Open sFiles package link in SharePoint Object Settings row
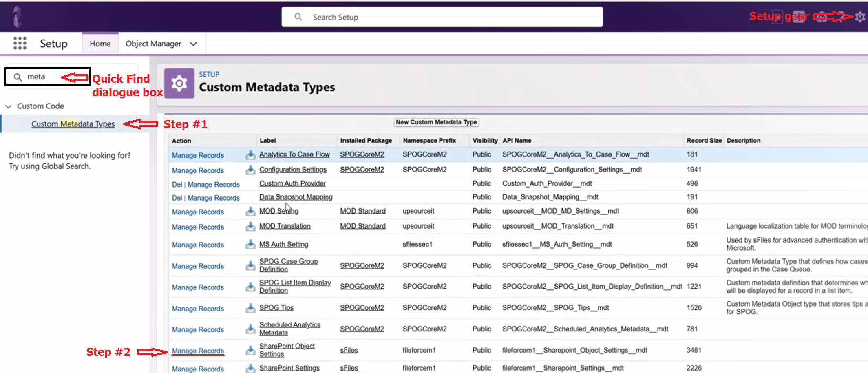 (x=349, y=350)
